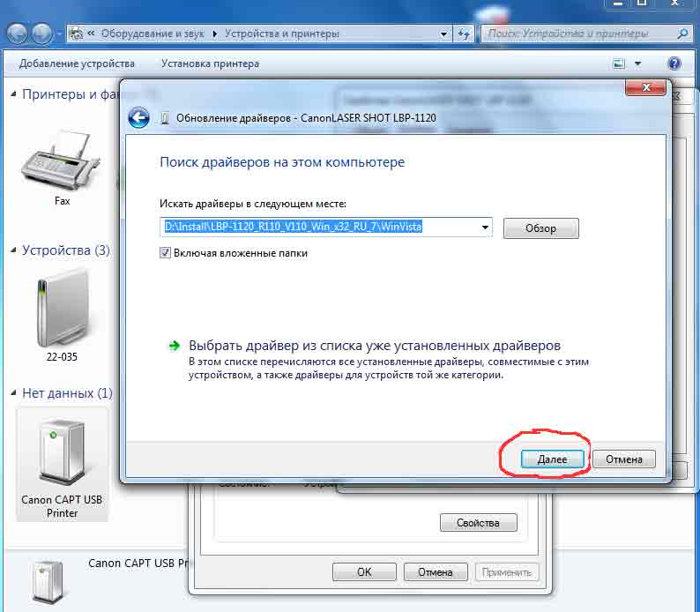The width and height of the screenshot is (700, 612).
Task: Click the address bar folder icon
Action: 77,34
